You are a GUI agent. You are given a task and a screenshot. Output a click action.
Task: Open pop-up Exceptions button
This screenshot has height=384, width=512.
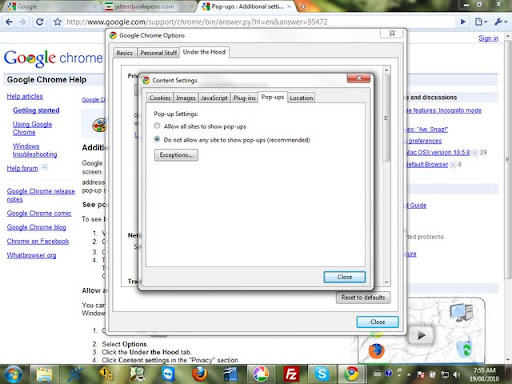pos(176,155)
